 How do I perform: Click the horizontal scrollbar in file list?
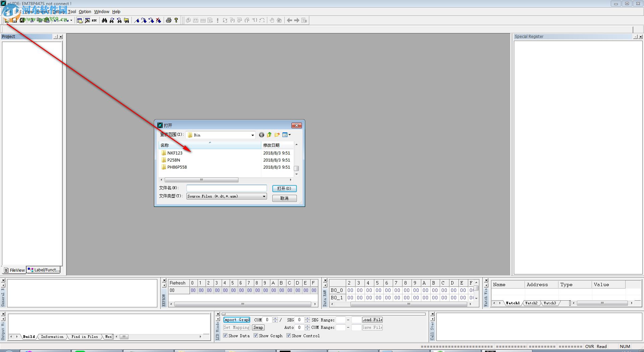pos(201,180)
